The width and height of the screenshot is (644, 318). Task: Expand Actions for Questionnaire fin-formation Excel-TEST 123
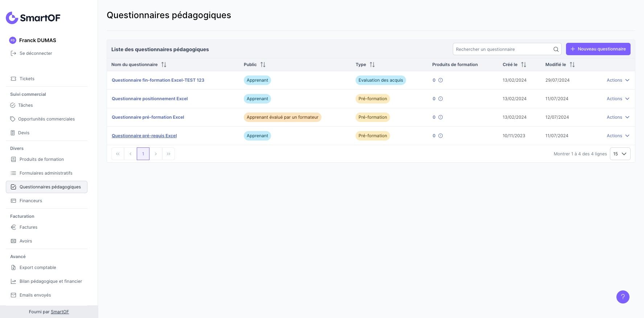point(618,80)
